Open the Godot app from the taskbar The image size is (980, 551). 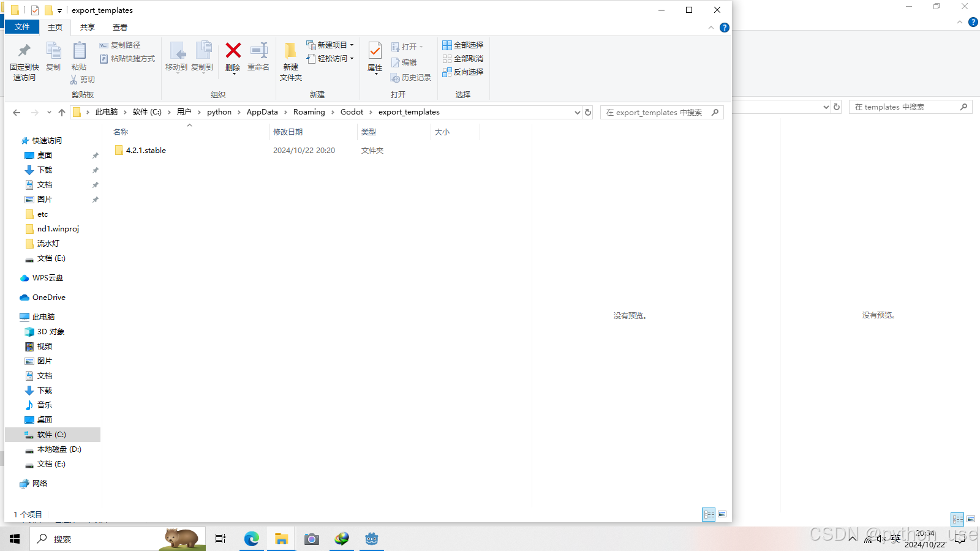point(372,539)
